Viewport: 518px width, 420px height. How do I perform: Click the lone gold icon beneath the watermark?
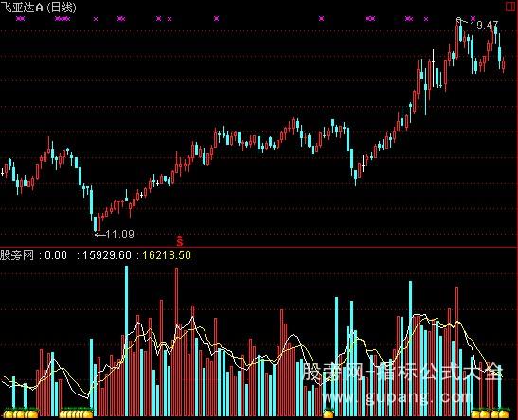pos(329,413)
